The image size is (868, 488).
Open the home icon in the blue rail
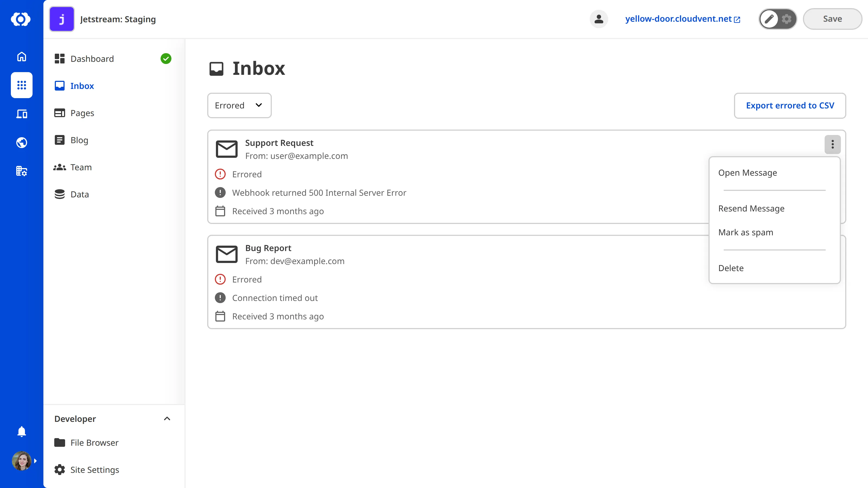pos(21,56)
